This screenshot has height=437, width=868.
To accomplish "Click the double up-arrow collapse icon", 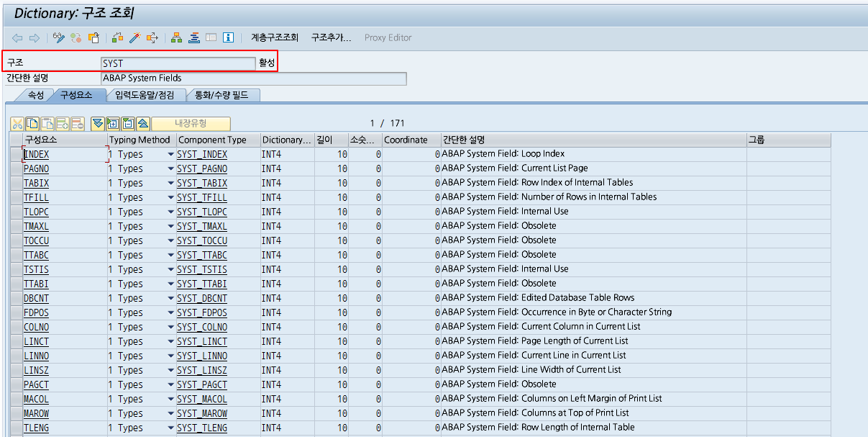I will pyautogui.click(x=142, y=124).
